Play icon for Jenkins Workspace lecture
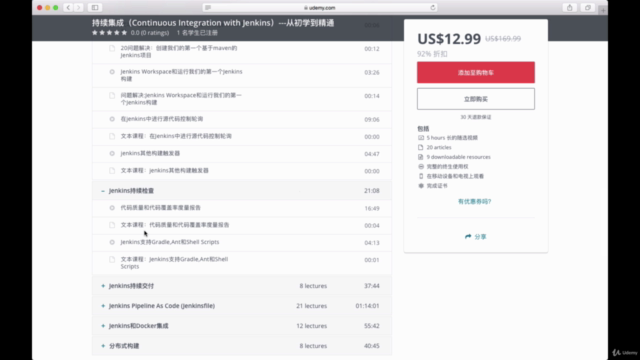 point(112,72)
